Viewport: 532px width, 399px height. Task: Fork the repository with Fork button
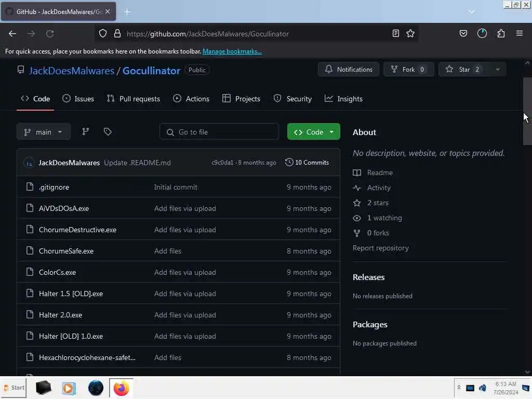click(408, 69)
